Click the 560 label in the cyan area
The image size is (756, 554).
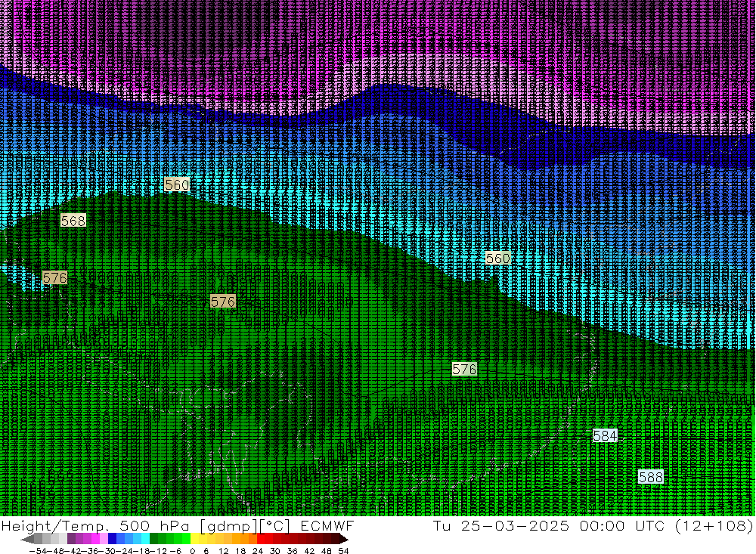tap(497, 258)
